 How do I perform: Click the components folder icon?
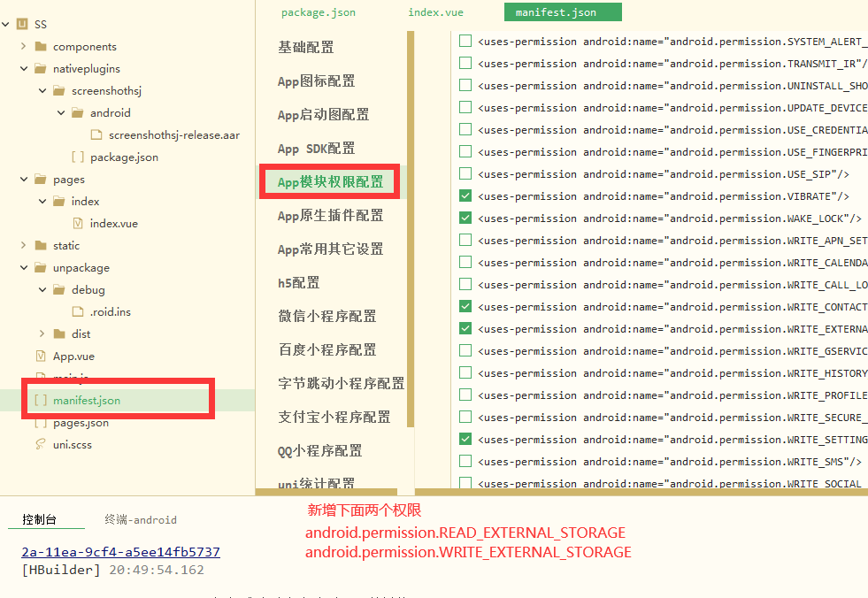41,47
